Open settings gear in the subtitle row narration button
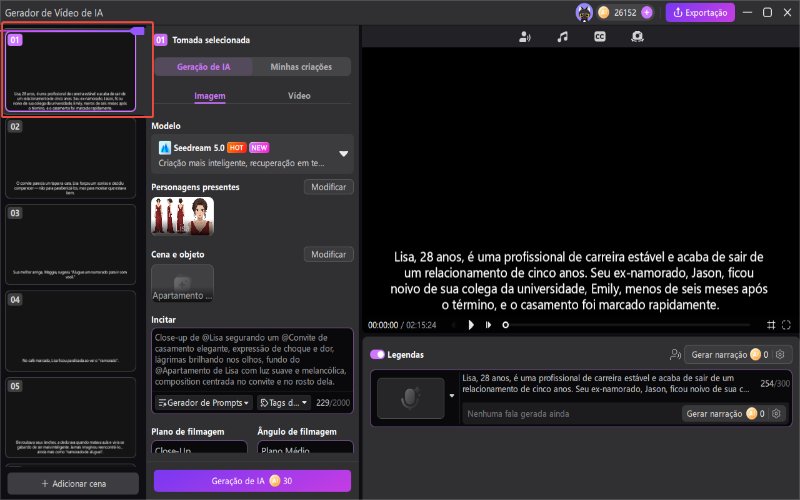The height and width of the screenshot is (500, 800). click(776, 414)
